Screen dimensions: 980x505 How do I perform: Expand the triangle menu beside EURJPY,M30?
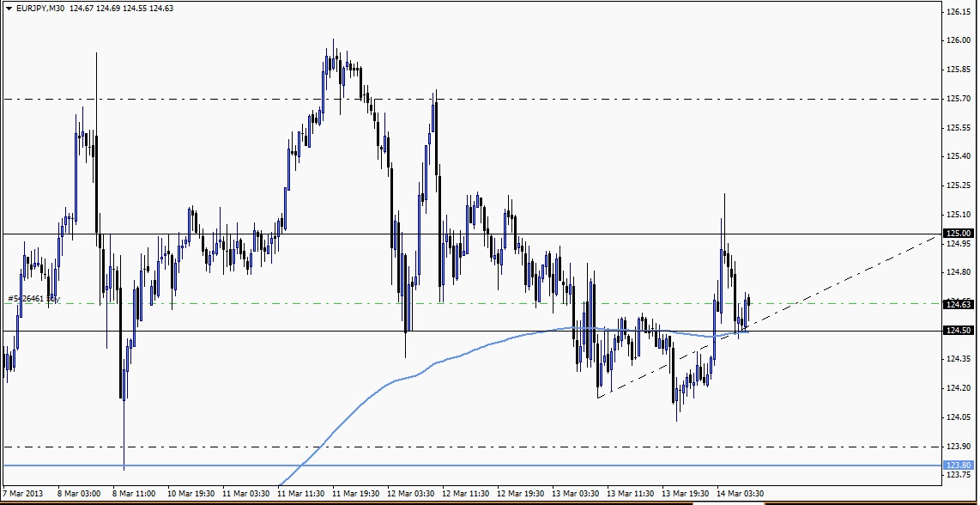tap(8, 8)
